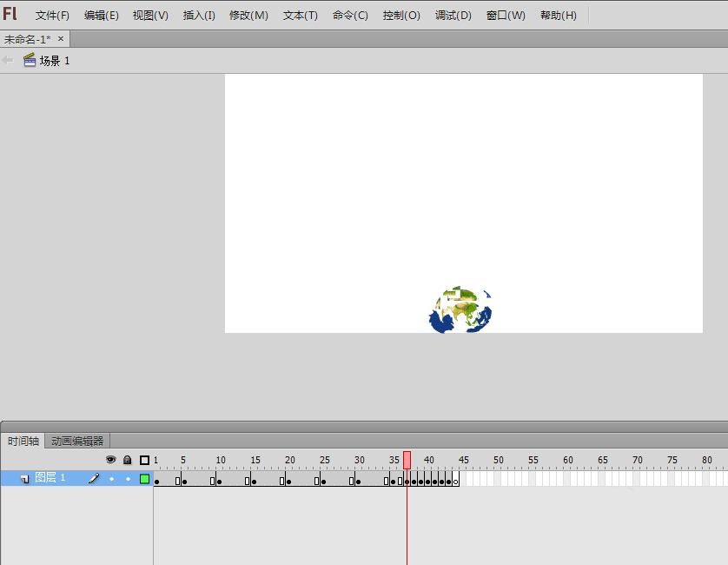Screen dimensions: 728x565
Task: Toggle lock all layers padlock icon
Action: click(x=127, y=460)
